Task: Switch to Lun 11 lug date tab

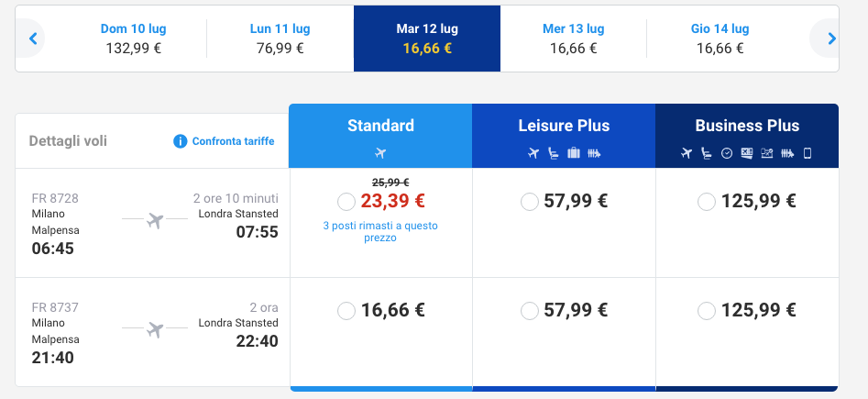Action: (x=280, y=39)
